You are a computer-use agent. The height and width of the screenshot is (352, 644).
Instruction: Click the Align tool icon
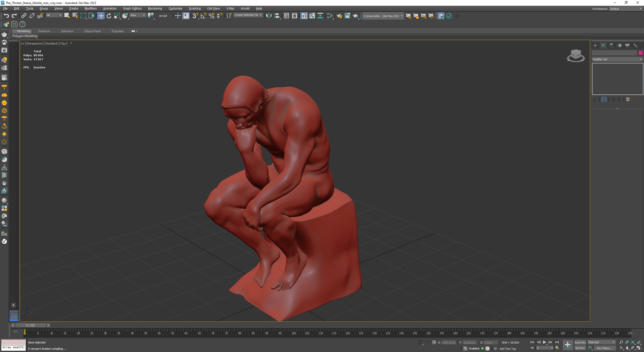277,16
